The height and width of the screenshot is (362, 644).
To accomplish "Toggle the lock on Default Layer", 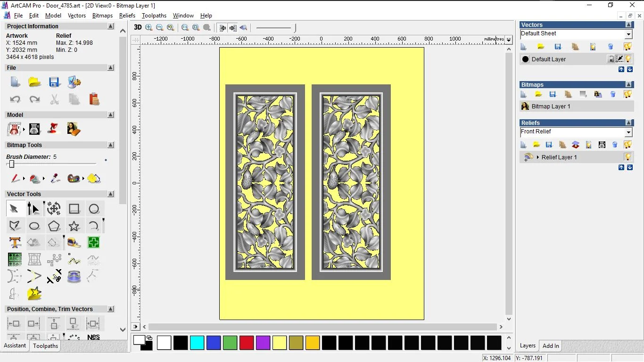I will click(611, 59).
